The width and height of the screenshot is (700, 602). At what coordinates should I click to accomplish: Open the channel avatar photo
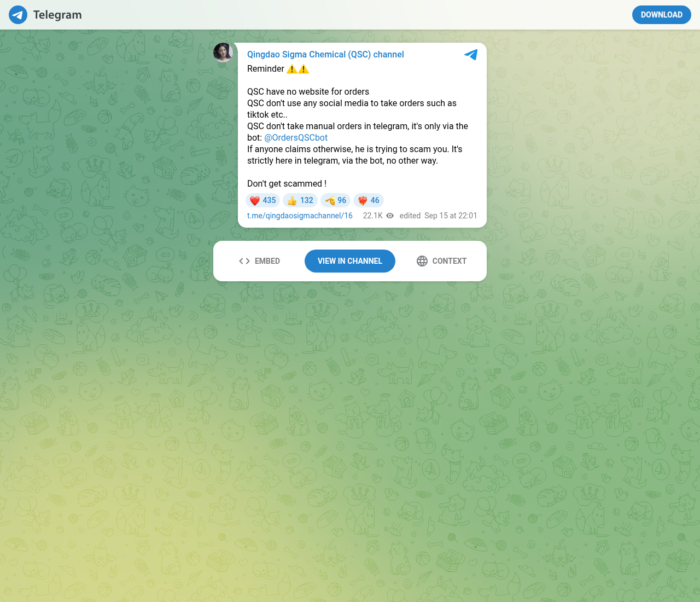pyautogui.click(x=223, y=53)
